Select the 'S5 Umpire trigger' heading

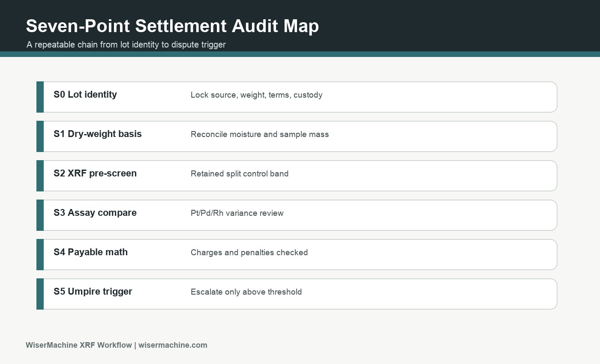pyautogui.click(x=93, y=292)
